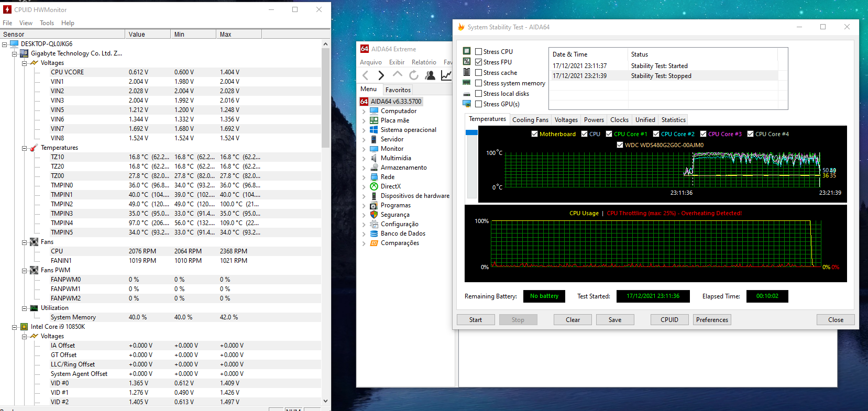Switch to the Statistics tab
The width and height of the screenshot is (868, 411).
(x=673, y=120)
